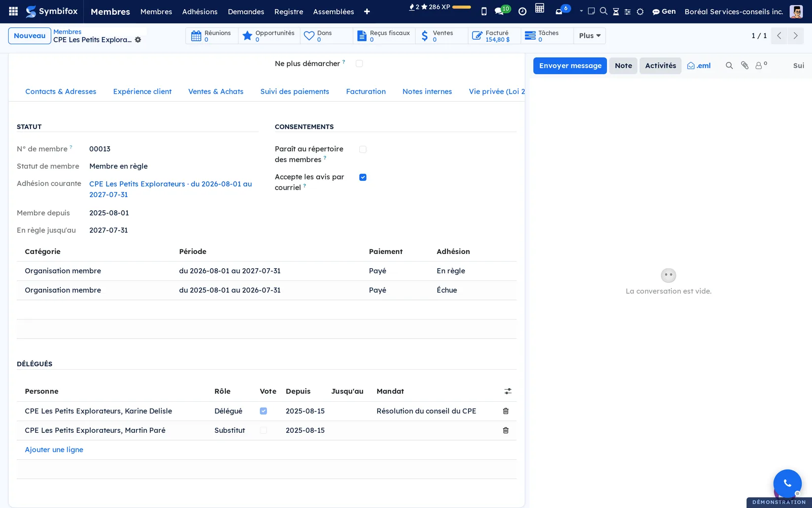Click the brightness sun icon in top bar
Image resolution: width=812 pixels, height=508 pixels.
640,11
